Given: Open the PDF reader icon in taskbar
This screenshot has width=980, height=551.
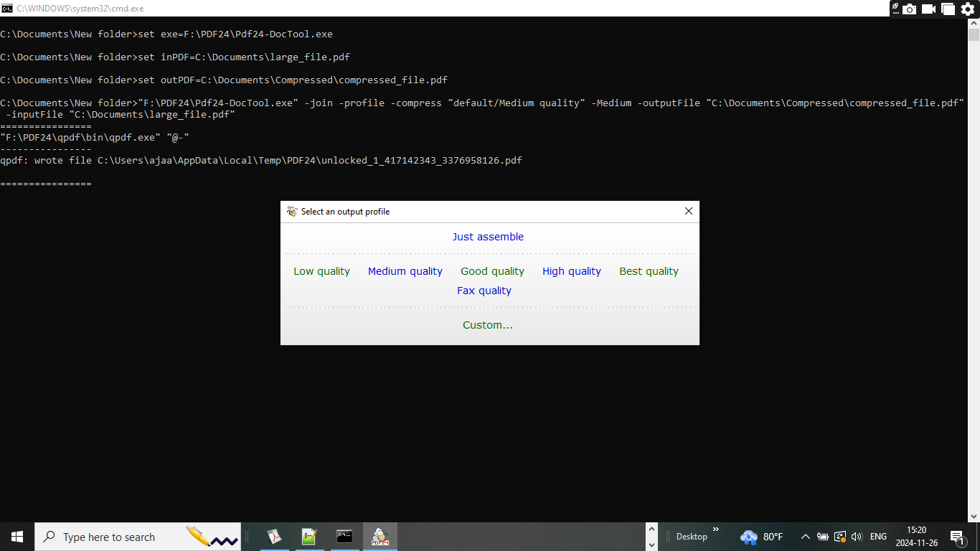Looking at the screenshot, I should click(274, 537).
